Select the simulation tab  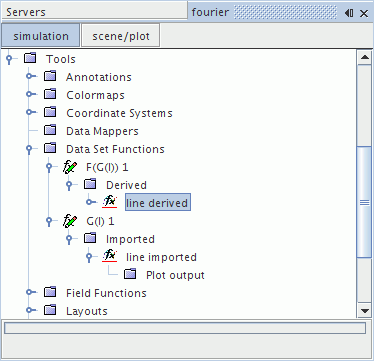41,35
